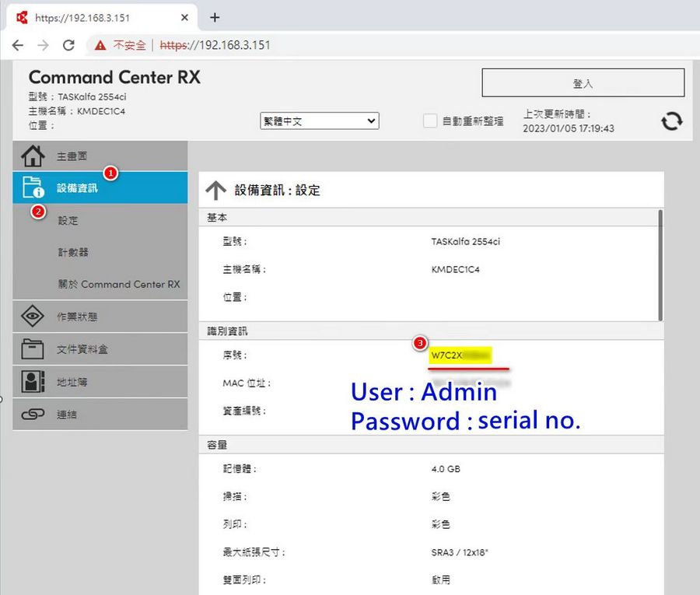Click the 4.0 GB memory value
This screenshot has width=700, height=595.
pos(446,469)
